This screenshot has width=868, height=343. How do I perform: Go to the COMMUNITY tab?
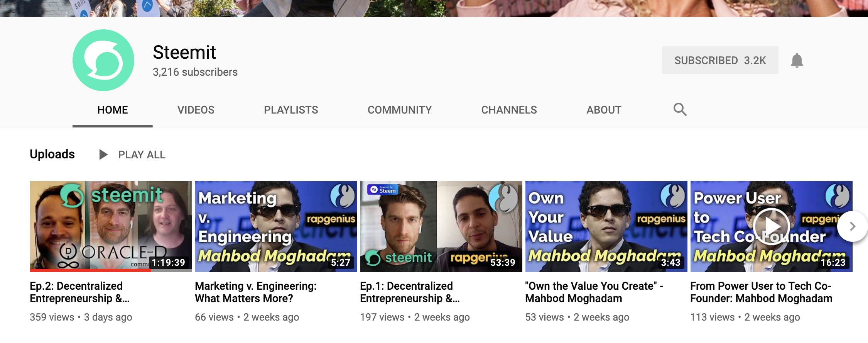click(x=400, y=110)
